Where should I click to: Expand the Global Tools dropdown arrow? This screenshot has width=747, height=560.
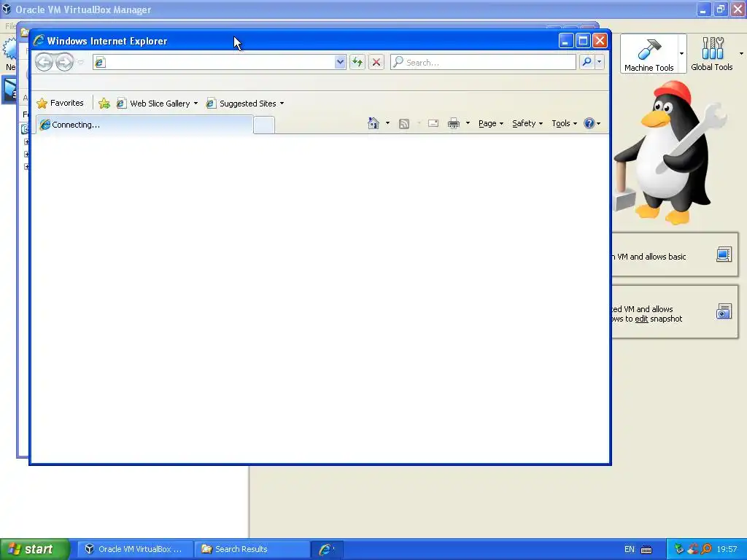point(741,53)
